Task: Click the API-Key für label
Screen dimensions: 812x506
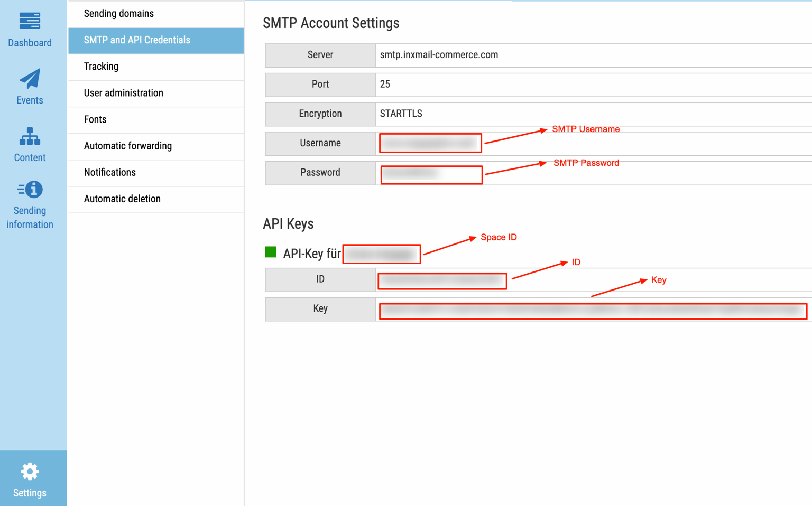Action: 312,254
